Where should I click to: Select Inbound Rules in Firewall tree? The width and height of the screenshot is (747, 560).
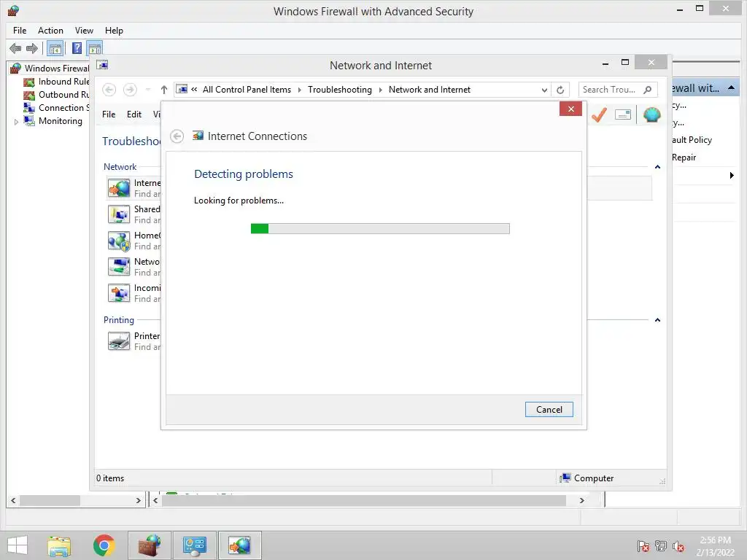coord(64,82)
